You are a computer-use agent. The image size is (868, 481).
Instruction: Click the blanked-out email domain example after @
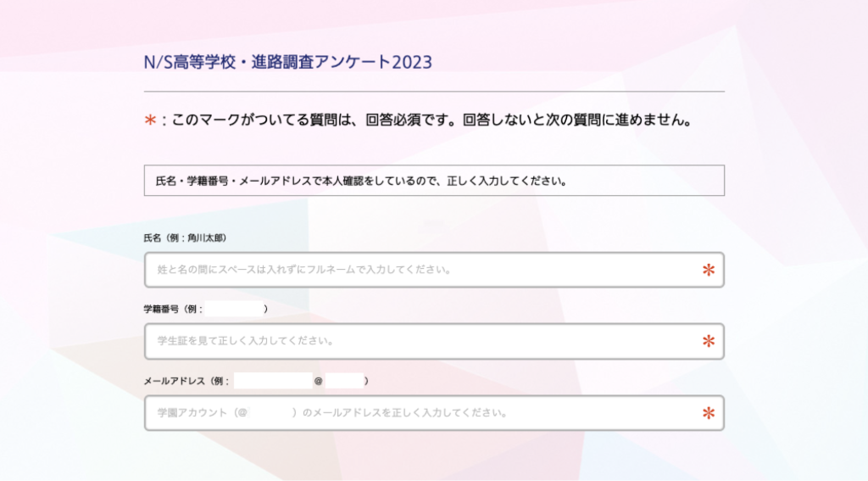(344, 381)
